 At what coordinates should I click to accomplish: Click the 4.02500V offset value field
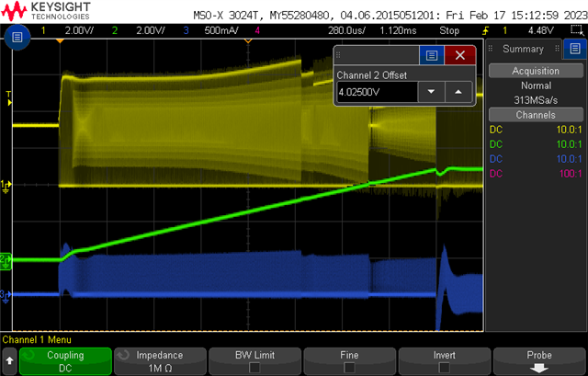[377, 92]
